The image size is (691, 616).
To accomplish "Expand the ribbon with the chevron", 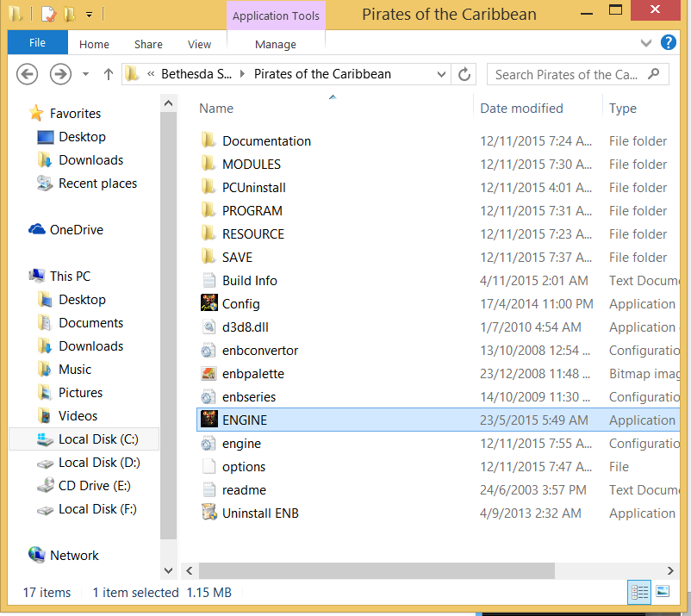I will pyautogui.click(x=646, y=43).
